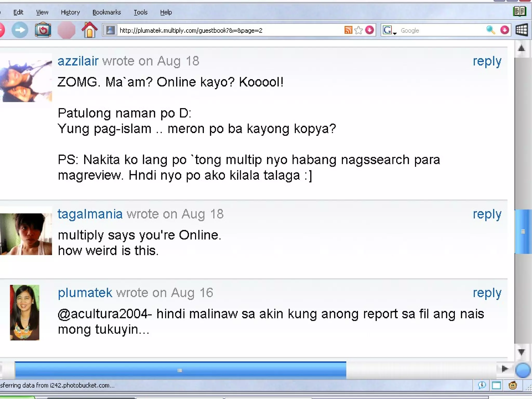This screenshot has width=532, height=399.
Task: Open search bar red dropdown arrow
Action: click(504, 30)
